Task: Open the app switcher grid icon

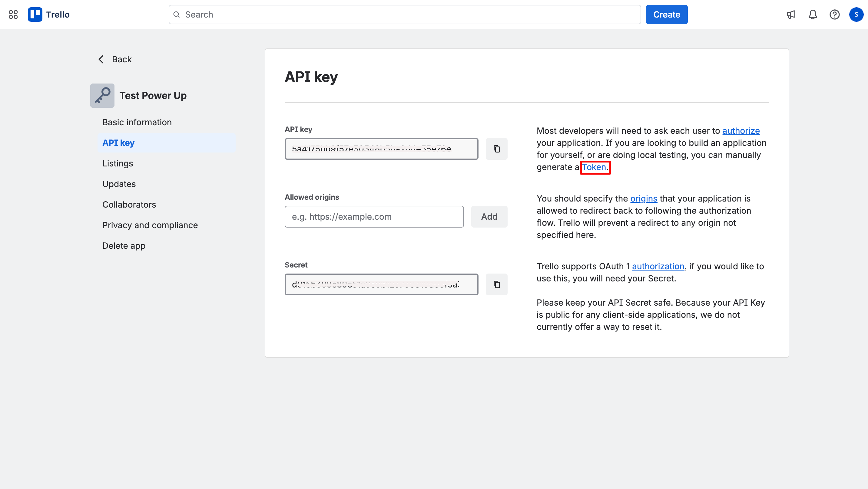Action: tap(13, 15)
